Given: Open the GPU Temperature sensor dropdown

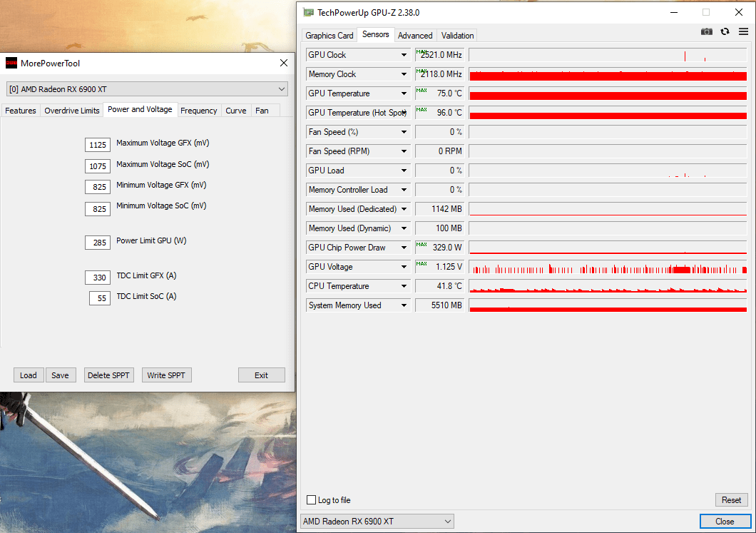Looking at the screenshot, I should pos(404,93).
